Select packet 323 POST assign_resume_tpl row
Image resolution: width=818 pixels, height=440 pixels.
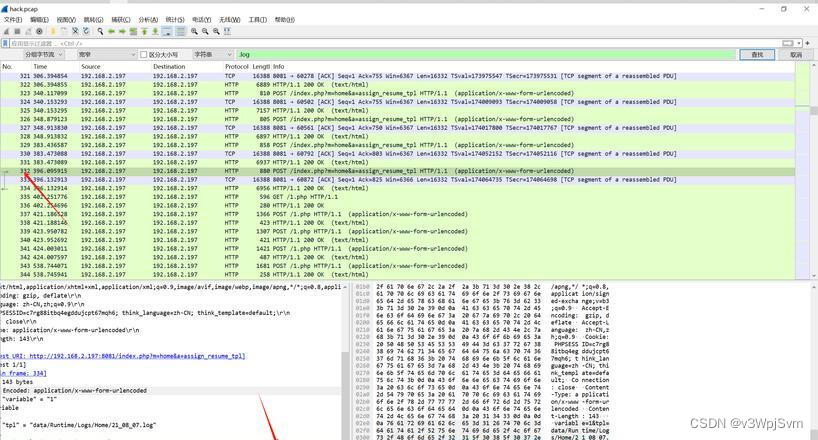coord(398,93)
